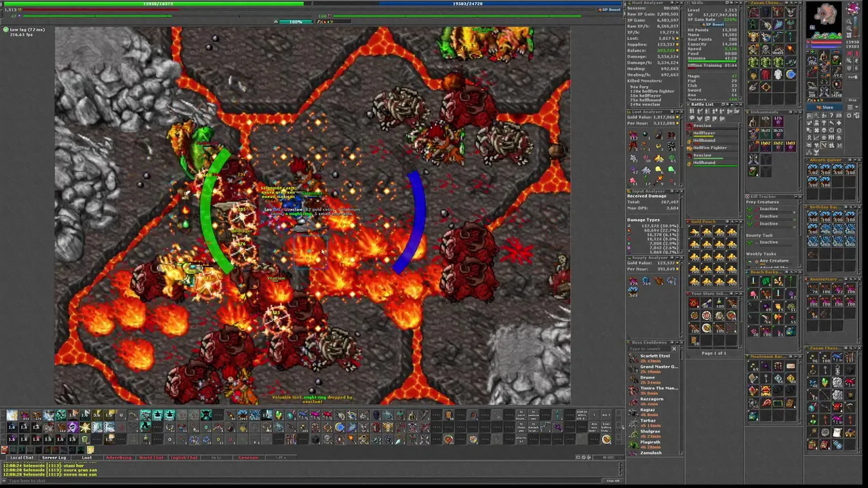Clear the Boss Cooldowns search with X
This screenshot has width=868, height=488.
pos(674,348)
